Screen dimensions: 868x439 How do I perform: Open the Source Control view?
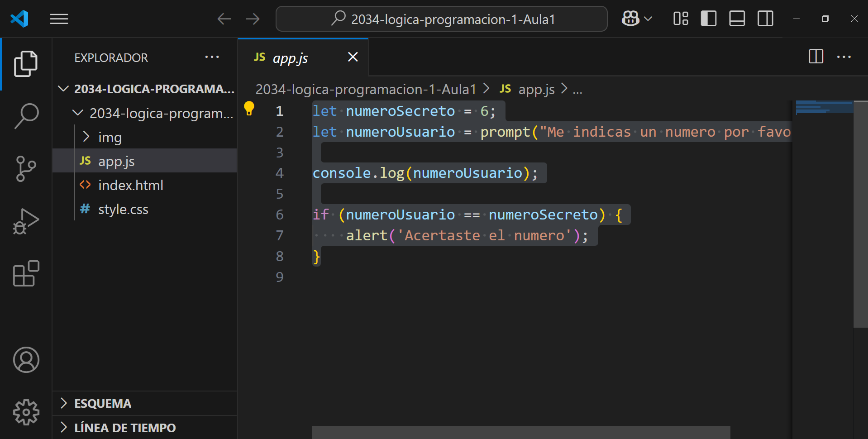[26, 169]
